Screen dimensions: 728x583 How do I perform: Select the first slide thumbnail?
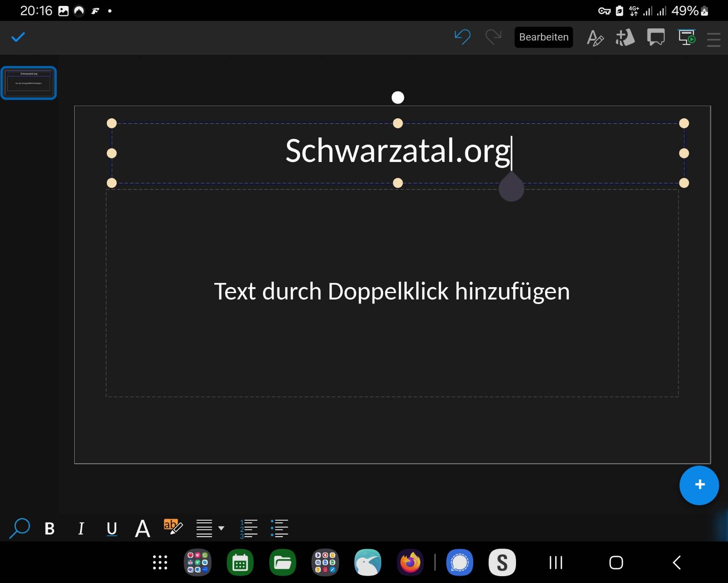(x=29, y=83)
